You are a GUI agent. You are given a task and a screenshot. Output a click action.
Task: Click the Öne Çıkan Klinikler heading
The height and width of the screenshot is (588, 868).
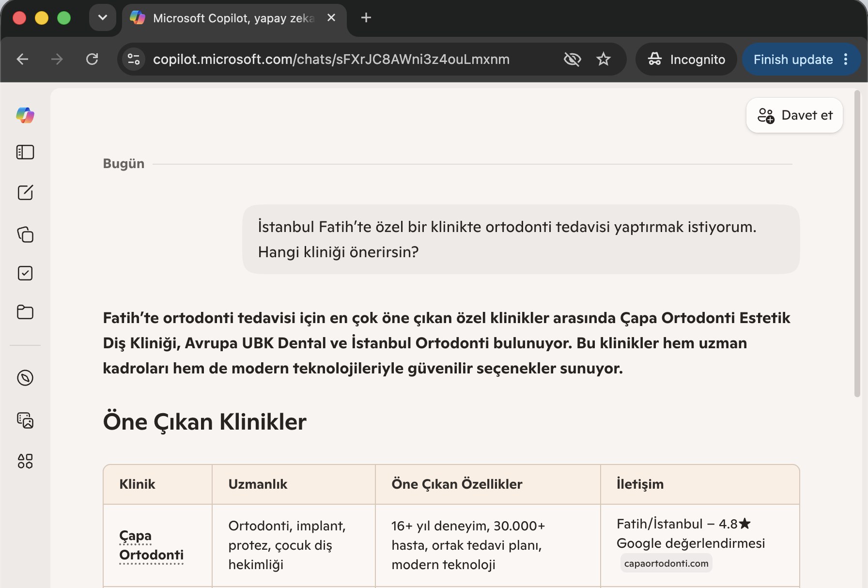point(205,422)
